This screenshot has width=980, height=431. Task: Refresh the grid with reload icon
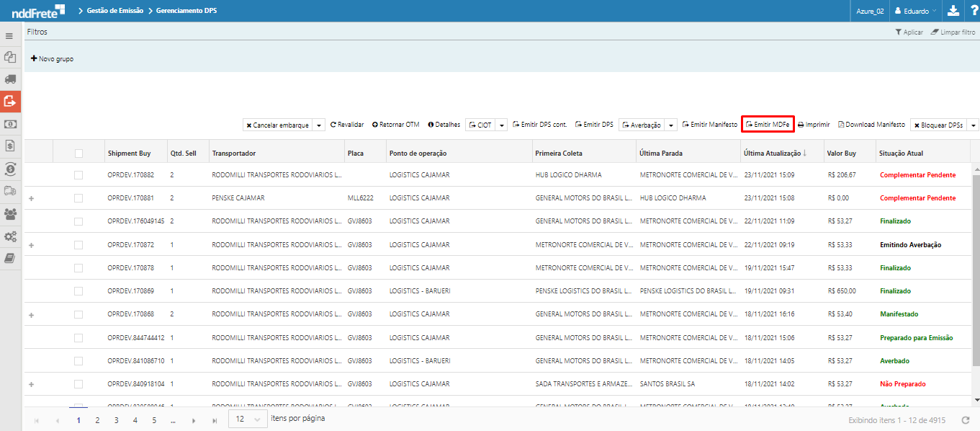(x=966, y=420)
